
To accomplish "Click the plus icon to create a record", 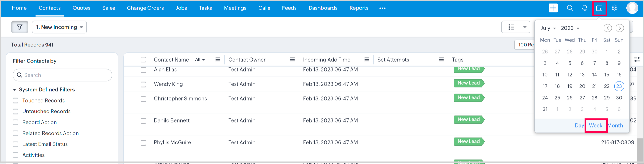I will 553,8.
